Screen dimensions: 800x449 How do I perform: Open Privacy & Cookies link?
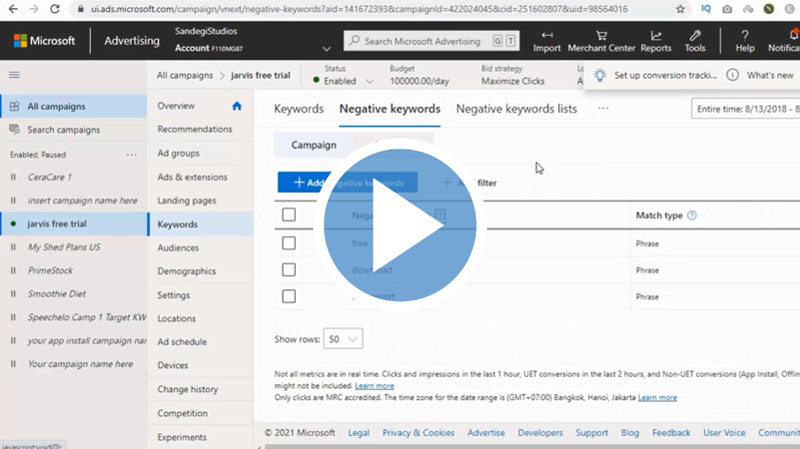pyautogui.click(x=418, y=433)
